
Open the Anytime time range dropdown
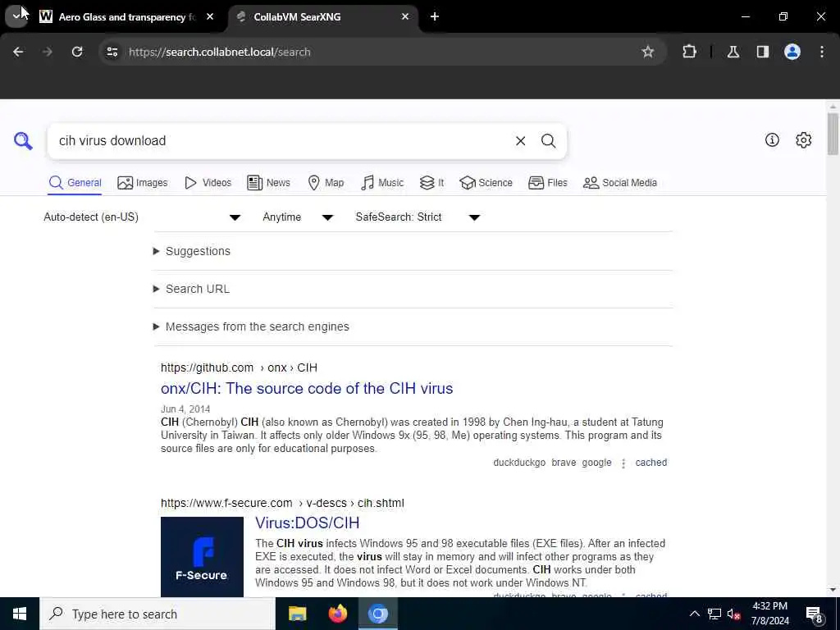click(x=298, y=217)
